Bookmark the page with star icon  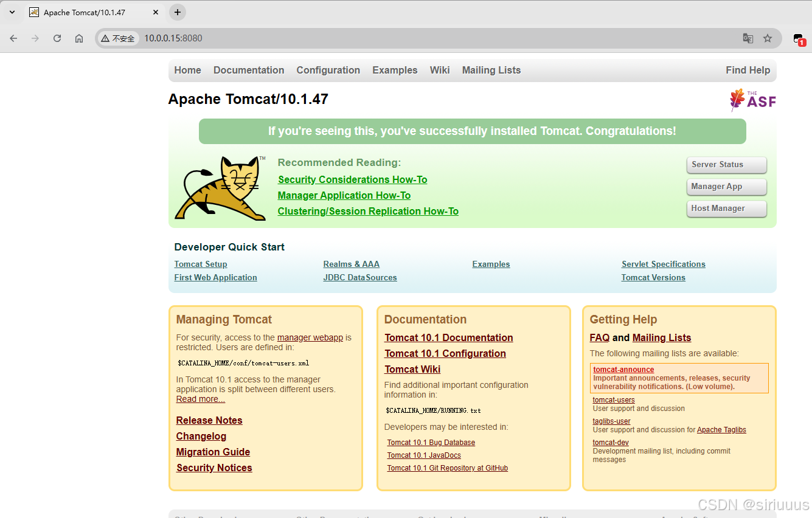(768, 38)
